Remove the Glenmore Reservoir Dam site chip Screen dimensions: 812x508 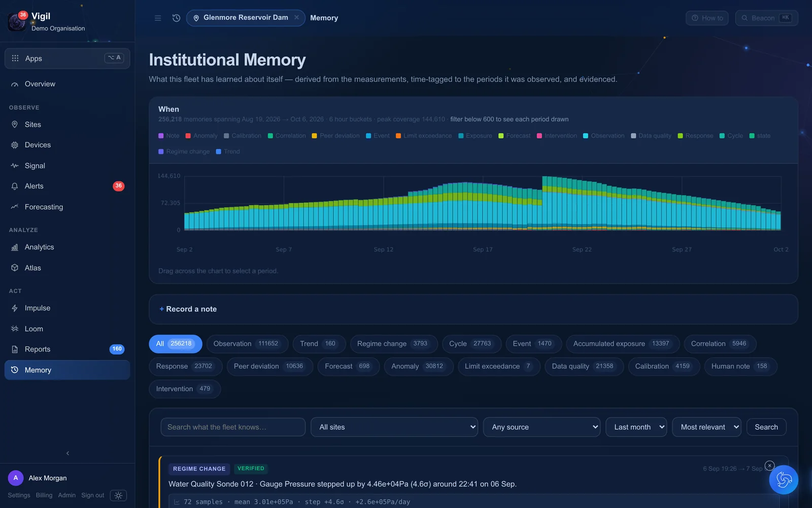click(297, 17)
